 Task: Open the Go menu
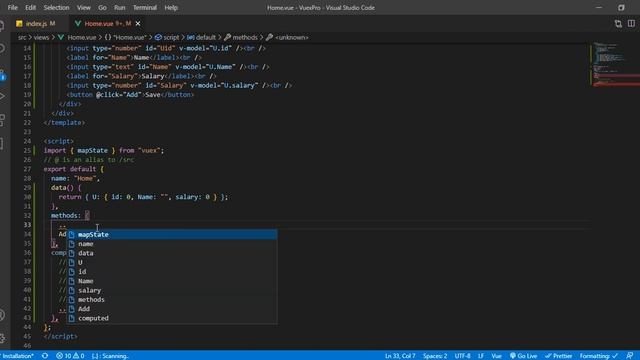102,7
